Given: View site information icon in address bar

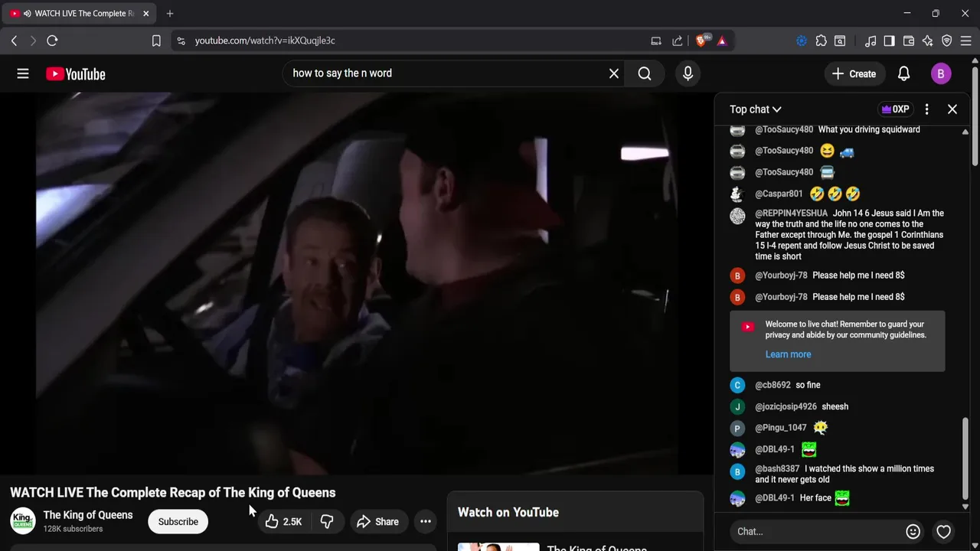Looking at the screenshot, I should tap(181, 41).
